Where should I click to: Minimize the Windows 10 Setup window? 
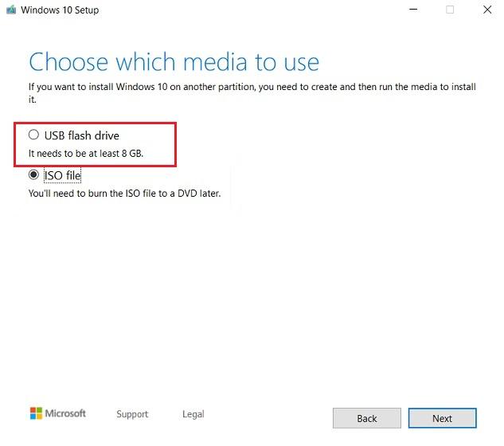(413, 10)
